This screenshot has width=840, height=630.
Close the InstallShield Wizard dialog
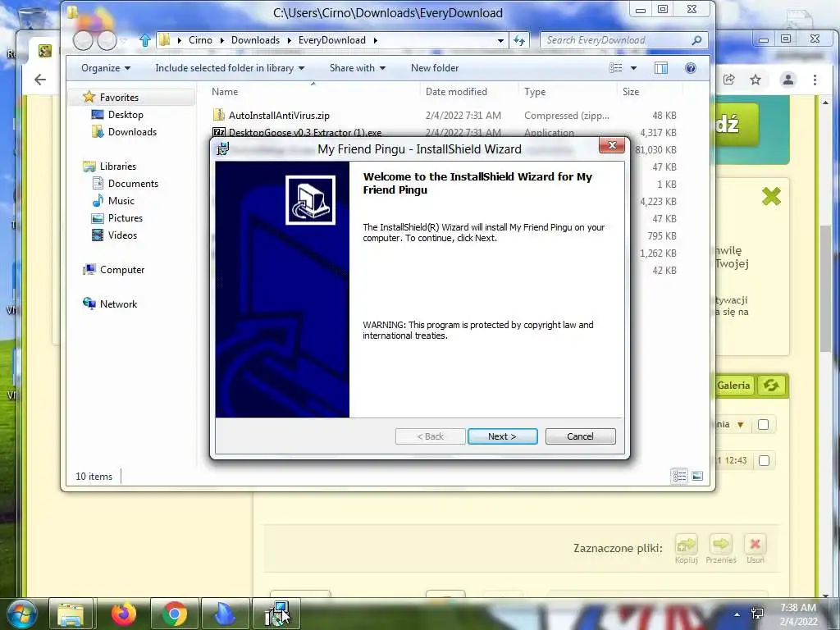[x=612, y=145]
